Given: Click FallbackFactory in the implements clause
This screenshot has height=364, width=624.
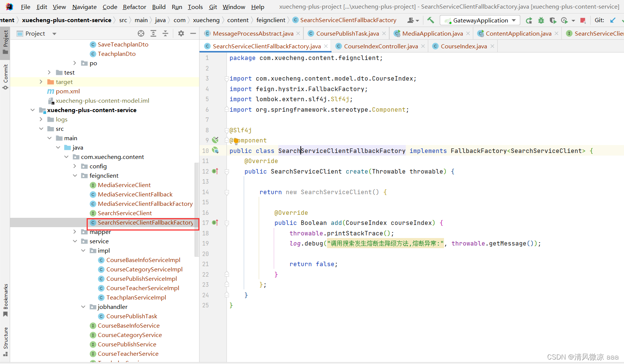Looking at the screenshot, I should pyautogui.click(x=478, y=151).
